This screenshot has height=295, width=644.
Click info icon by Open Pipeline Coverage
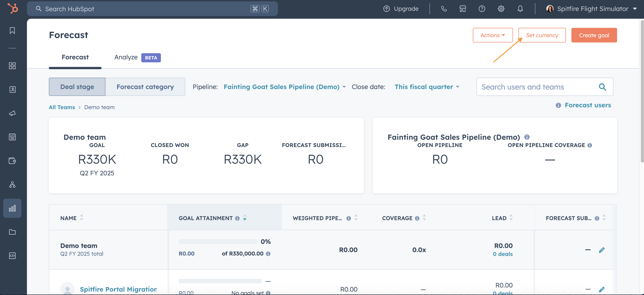click(589, 145)
